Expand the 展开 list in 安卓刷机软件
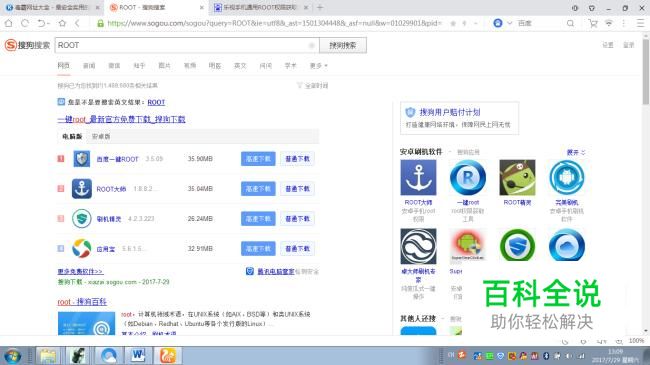Screen dimensions: 650x365 576,152
